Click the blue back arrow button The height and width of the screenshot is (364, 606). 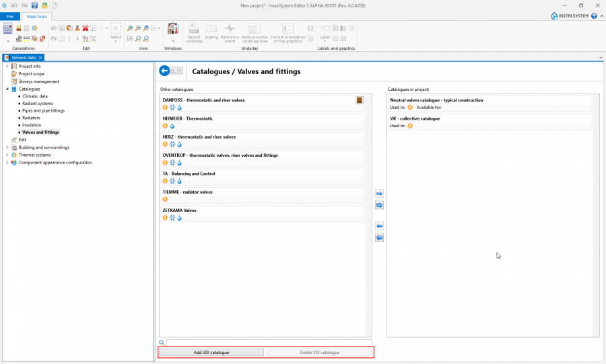click(x=164, y=71)
